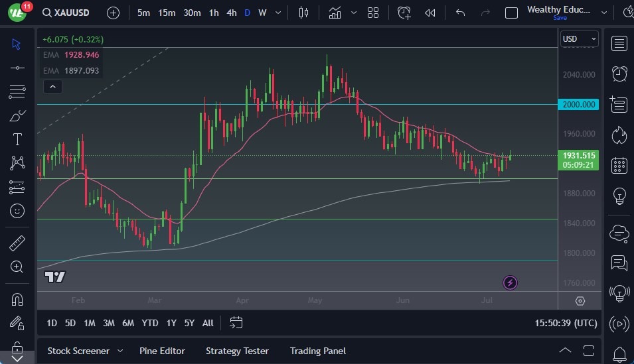Open the timezone menu at 15:50:39 (UTC)
Screen dimensions: 634x364
tap(566, 323)
